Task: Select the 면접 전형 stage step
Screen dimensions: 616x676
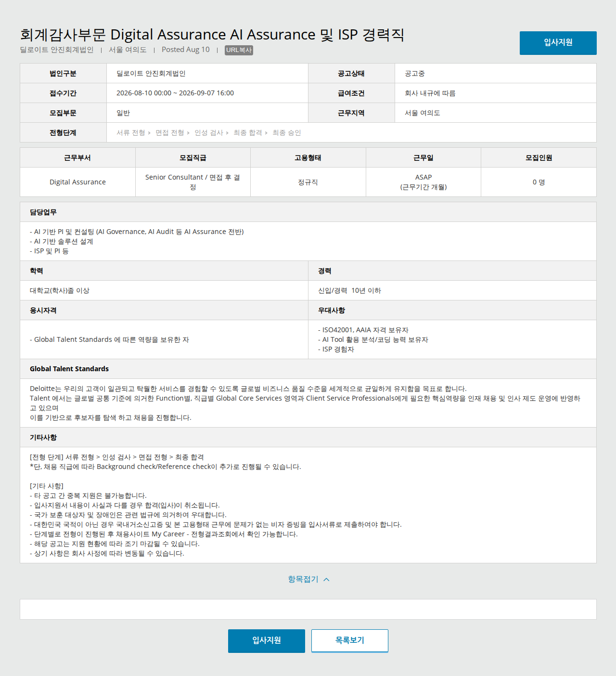Action: point(170,133)
